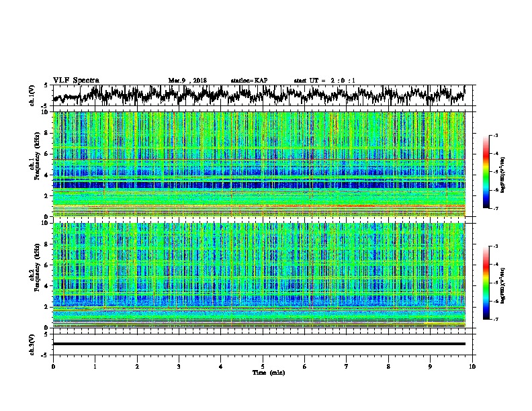Click the VLF Spectra title text
532x411 pixels.
tap(76, 81)
